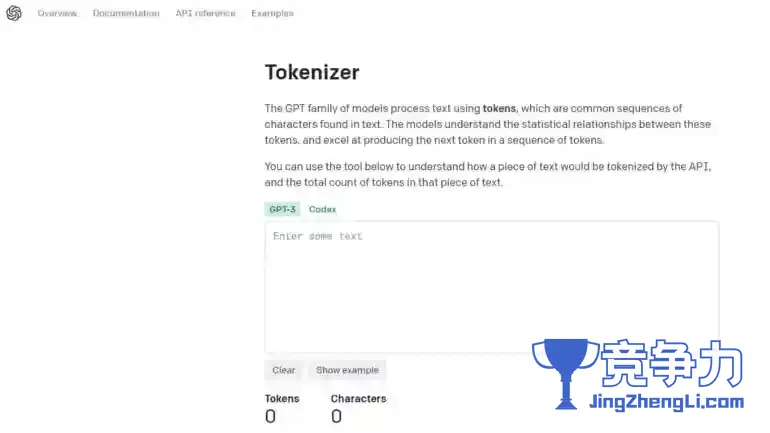This screenshot has width=770, height=433.
Task: Click the Show example button
Action: point(347,370)
